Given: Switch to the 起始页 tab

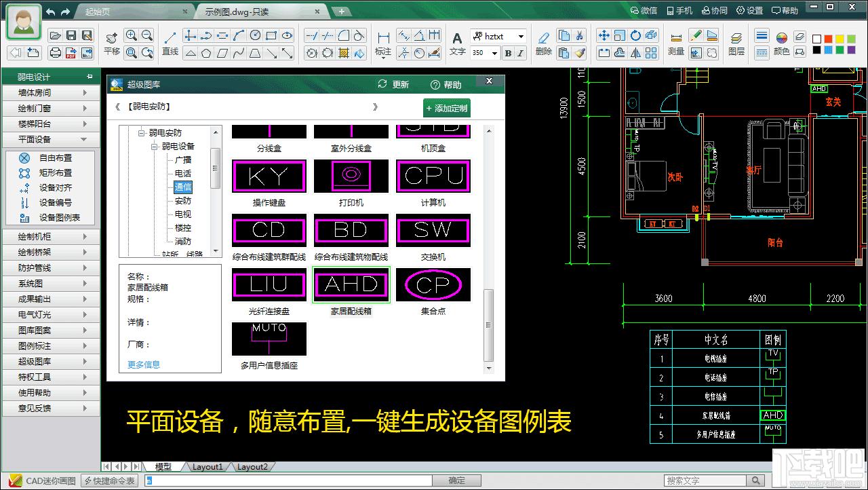Looking at the screenshot, I should [132, 12].
